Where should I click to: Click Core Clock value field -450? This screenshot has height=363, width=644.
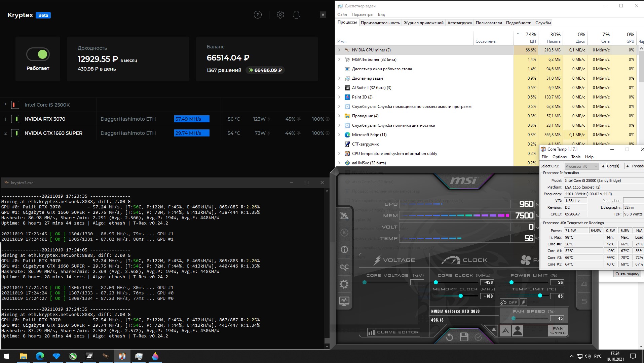pos(487,282)
